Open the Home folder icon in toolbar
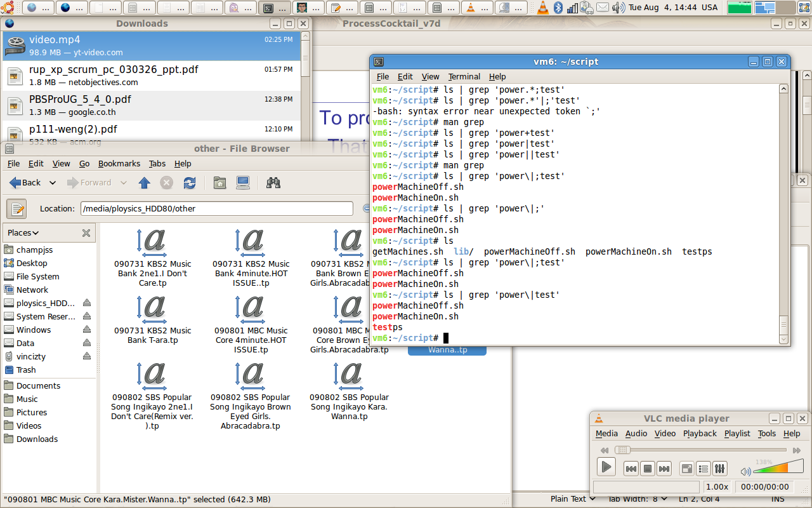The height and width of the screenshot is (508, 812). (219, 183)
